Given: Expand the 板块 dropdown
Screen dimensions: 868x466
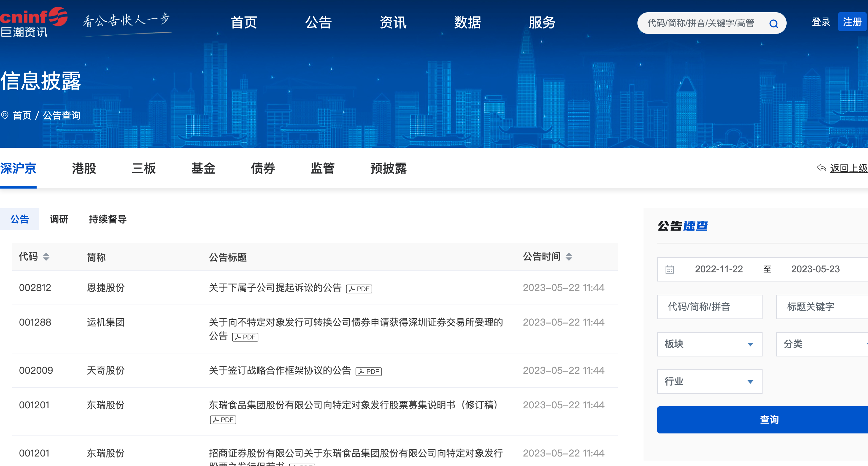Looking at the screenshot, I should coord(709,344).
